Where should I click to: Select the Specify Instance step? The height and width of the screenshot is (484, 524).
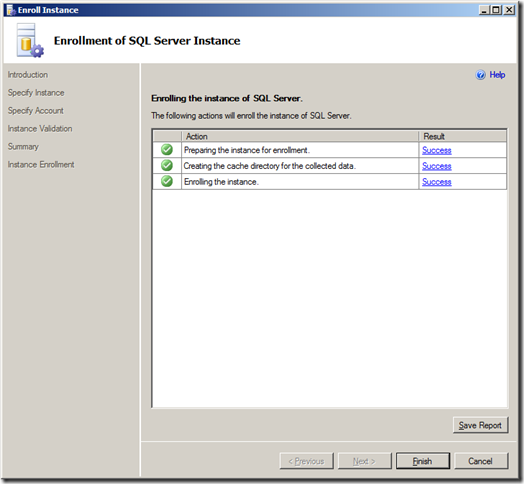coord(36,93)
